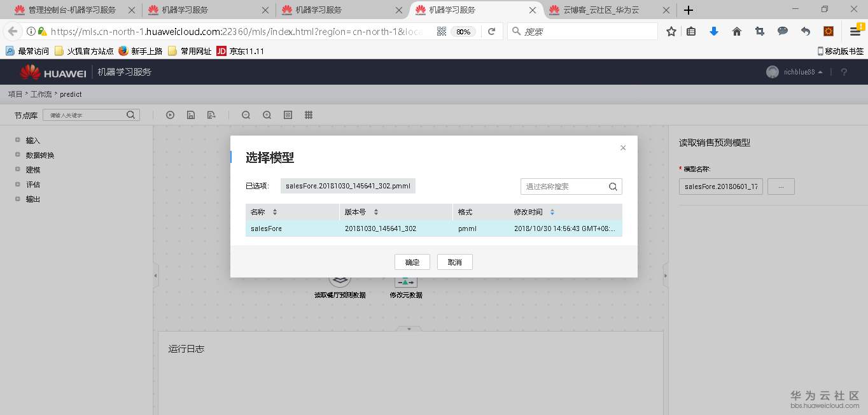
Task: Click the 确定 button in the dialog
Action: [412, 262]
